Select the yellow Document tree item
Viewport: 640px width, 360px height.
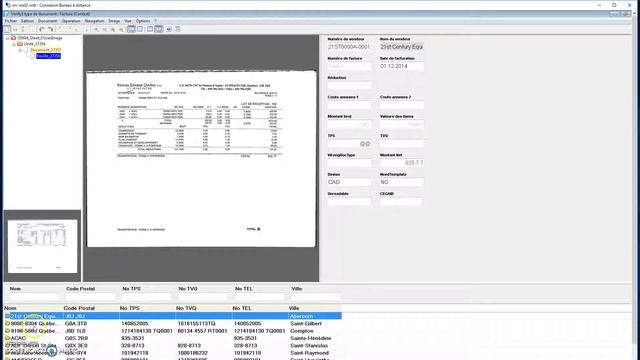46,50
